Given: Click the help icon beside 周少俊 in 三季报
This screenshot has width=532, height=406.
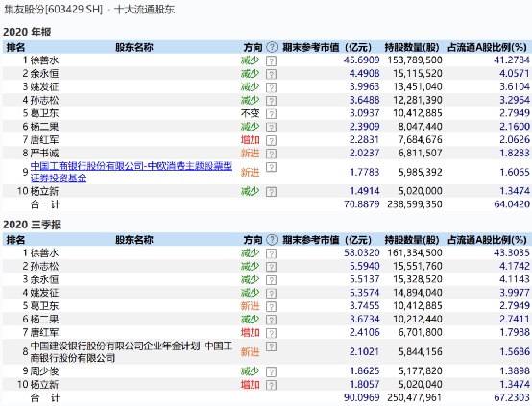Looking at the screenshot, I should [x=271, y=371].
